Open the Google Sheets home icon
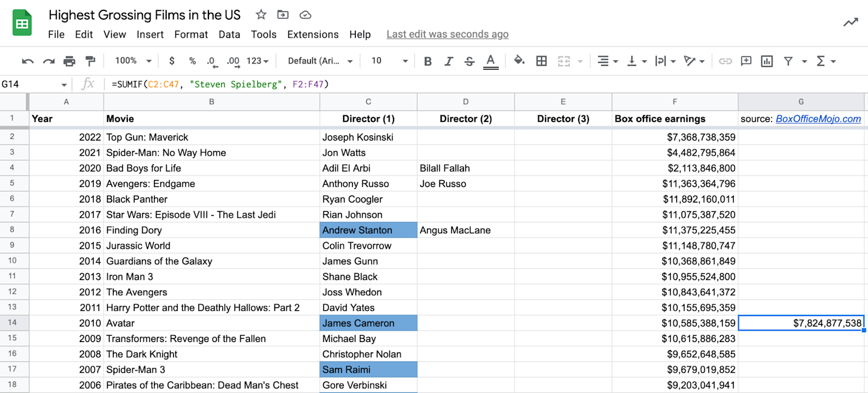 [x=22, y=24]
